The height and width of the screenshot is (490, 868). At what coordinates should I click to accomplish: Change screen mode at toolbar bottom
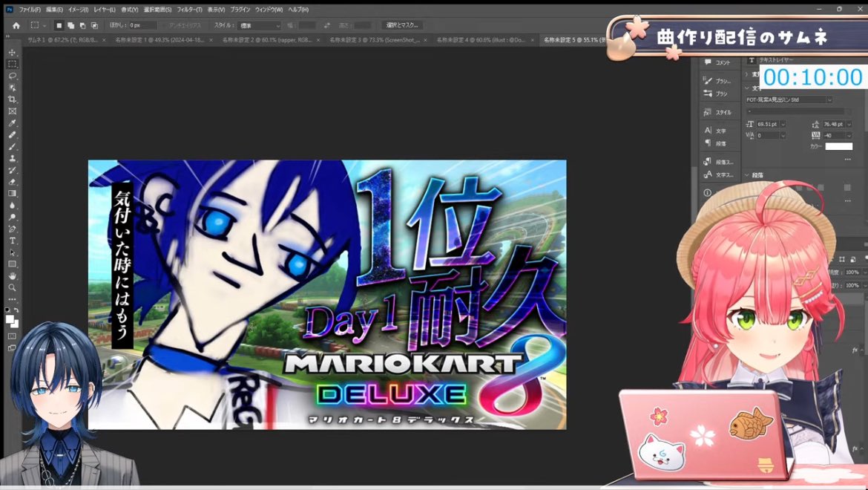12,348
